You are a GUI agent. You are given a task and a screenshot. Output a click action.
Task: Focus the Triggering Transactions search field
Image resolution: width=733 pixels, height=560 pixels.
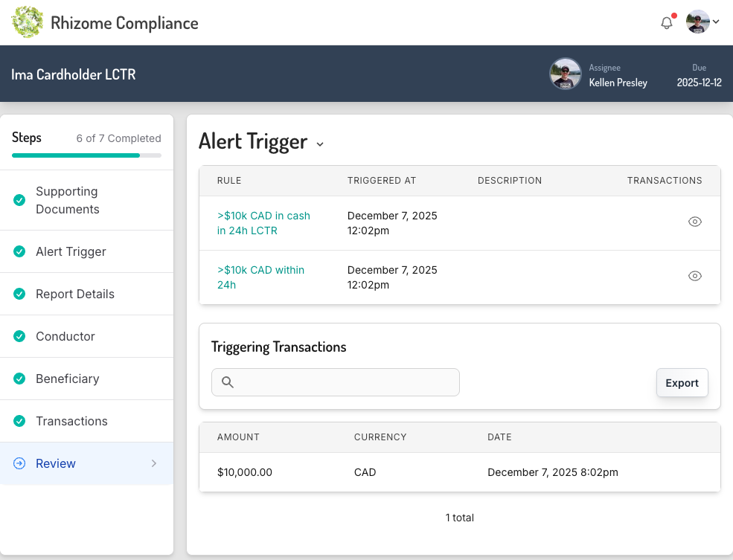[x=342, y=382]
